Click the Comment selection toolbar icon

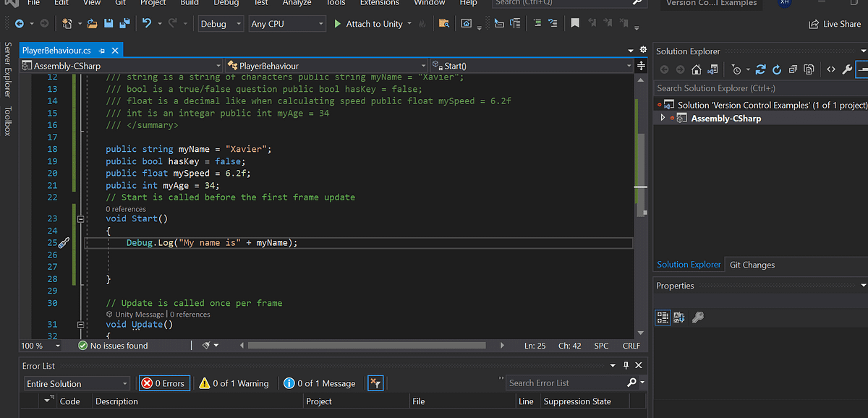537,24
